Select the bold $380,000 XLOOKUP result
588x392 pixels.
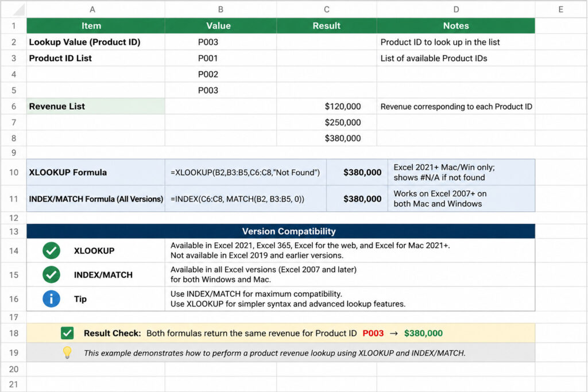(x=357, y=172)
